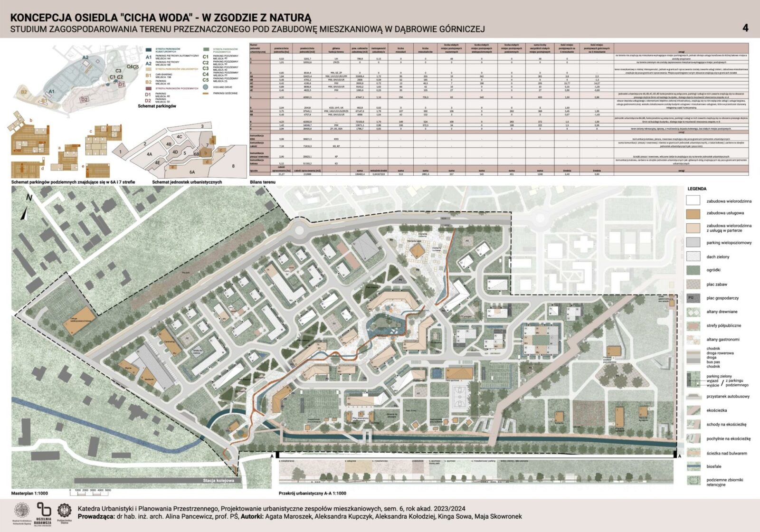Select the zabudowa usługowa color swatch
Image resolution: width=760 pixels, height=532 pixels.
693,214
